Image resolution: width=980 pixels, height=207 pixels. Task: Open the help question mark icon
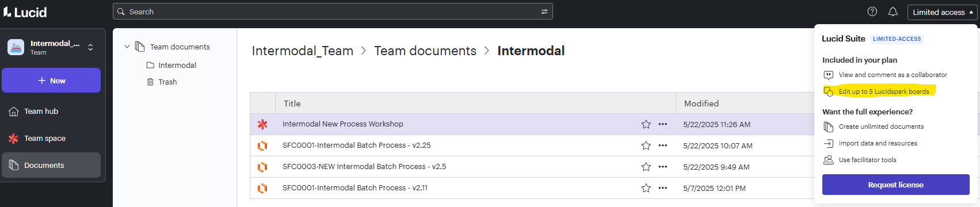click(x=872, y=11)
